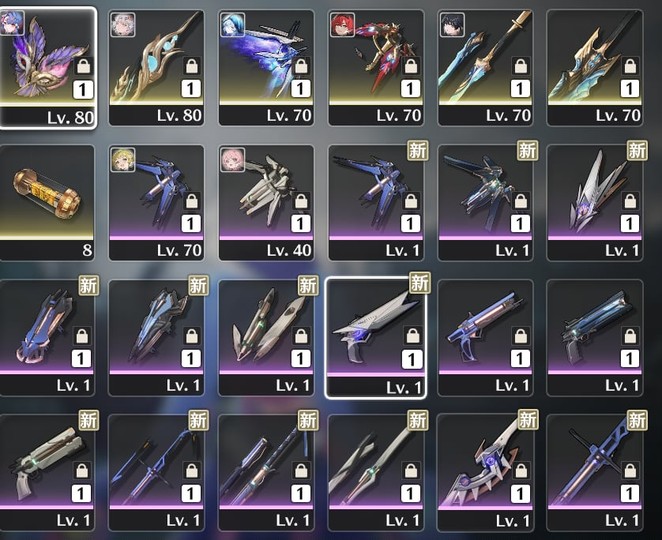
Task: Click the blonde character portrait icon
Action: (123, 159)
